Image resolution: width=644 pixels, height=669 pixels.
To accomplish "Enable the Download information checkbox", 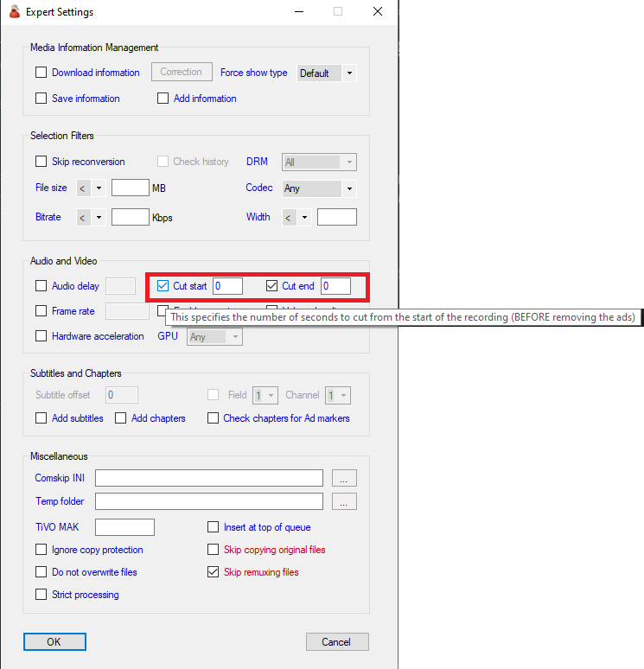I will pyautogui.click(x=41, y=73).
